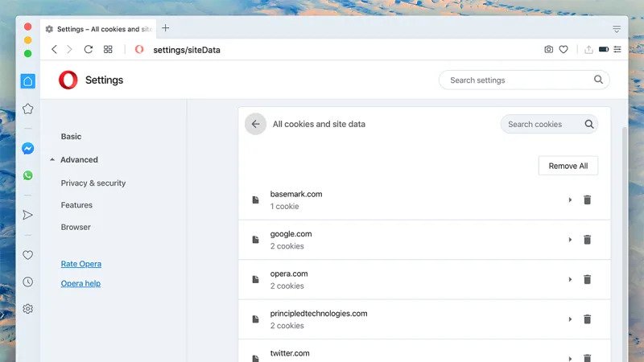
Task: Open sidebar Settings gear icon
Action: coord(28,309)
